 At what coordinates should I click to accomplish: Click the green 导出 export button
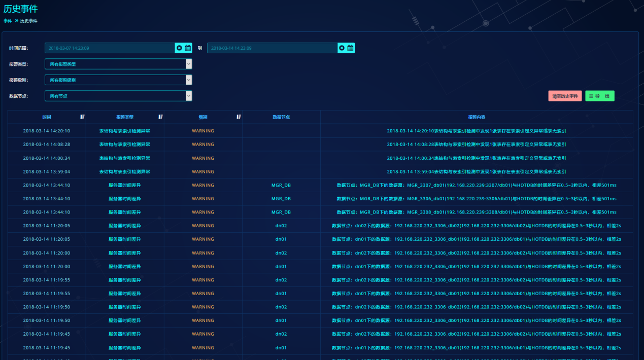pos(600,96)
